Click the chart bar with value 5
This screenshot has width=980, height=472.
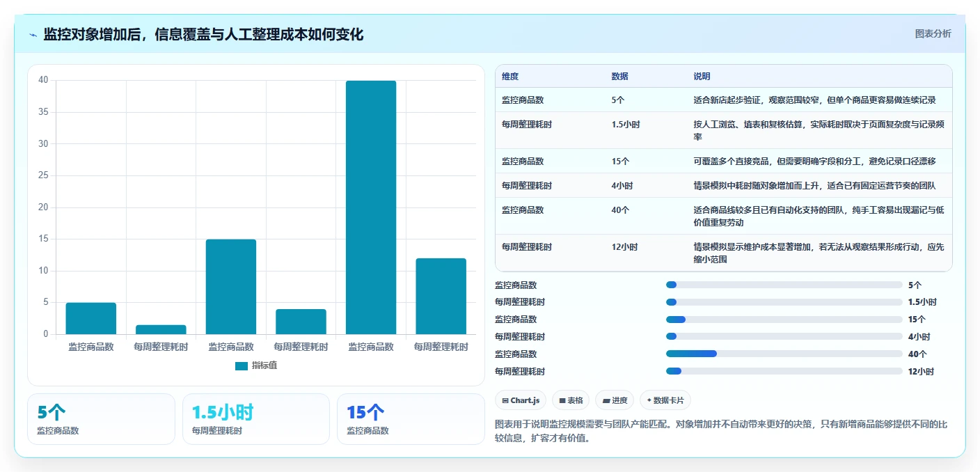pyautogui.click(x=91, y=318)
